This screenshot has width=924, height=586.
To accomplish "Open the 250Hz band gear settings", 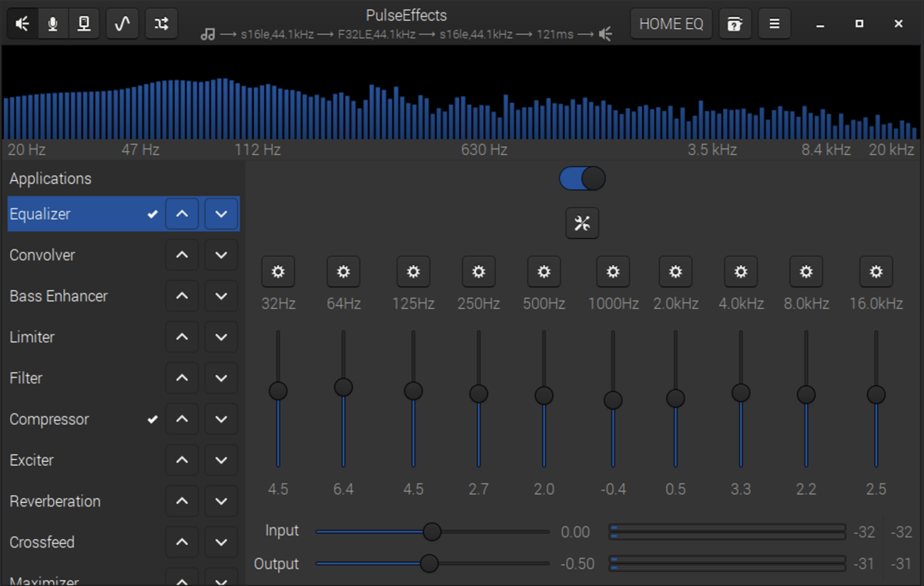I will 479,272.
